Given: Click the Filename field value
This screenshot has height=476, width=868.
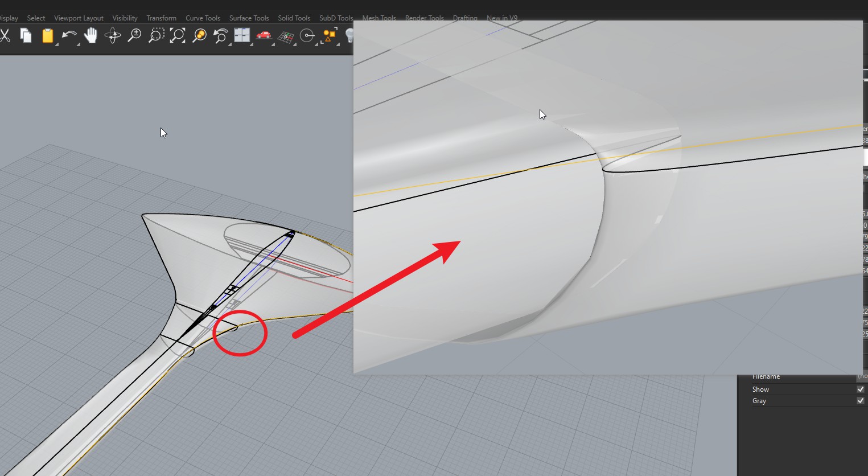Looking at the screenshot, I should (862, 376).
